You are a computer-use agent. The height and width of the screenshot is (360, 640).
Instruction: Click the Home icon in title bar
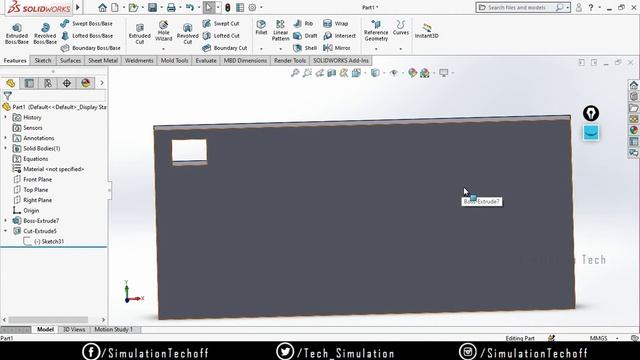pyautogui.click(x=102, y=7)
